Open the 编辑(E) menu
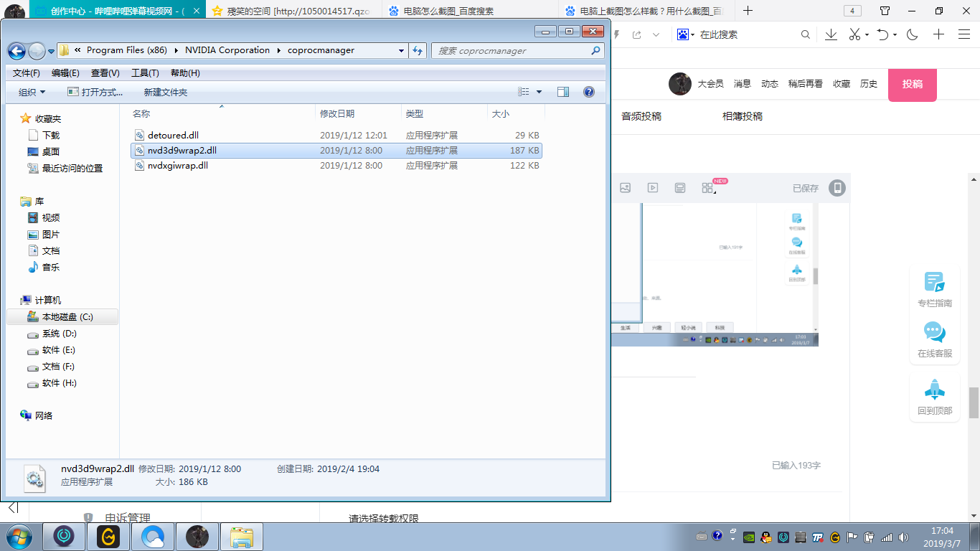The width and height of the screenshot is (980, 551). [65, 73]
